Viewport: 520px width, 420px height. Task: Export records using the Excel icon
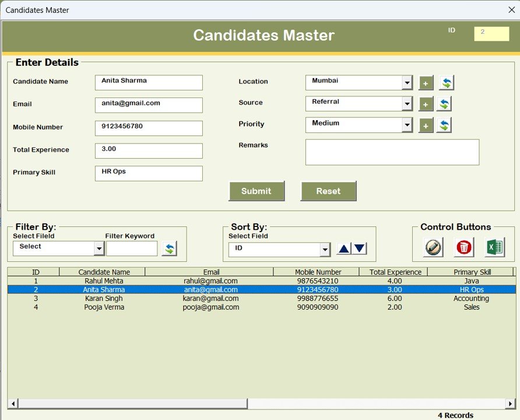coord(493,247)
